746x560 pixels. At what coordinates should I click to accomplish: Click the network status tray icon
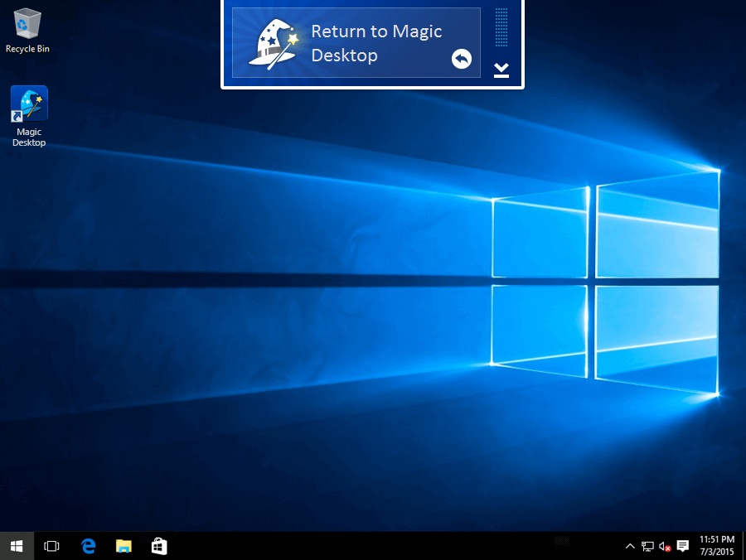coord(647,546)
